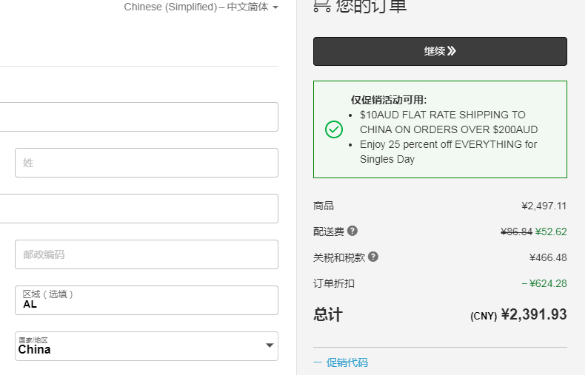Click the help icon next to 配送费
This screenshot has height=375, width=588.
tap(353, 231)
